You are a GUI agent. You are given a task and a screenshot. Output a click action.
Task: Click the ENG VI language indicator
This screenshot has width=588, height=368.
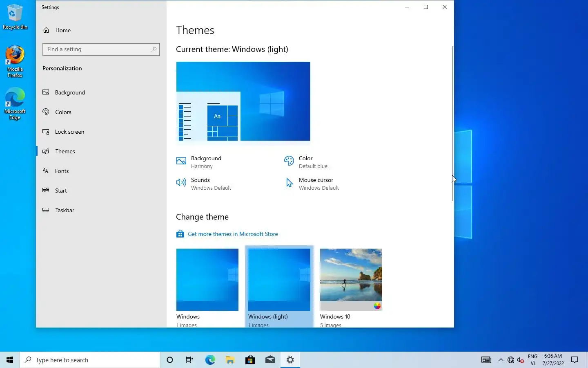point(532,360)
